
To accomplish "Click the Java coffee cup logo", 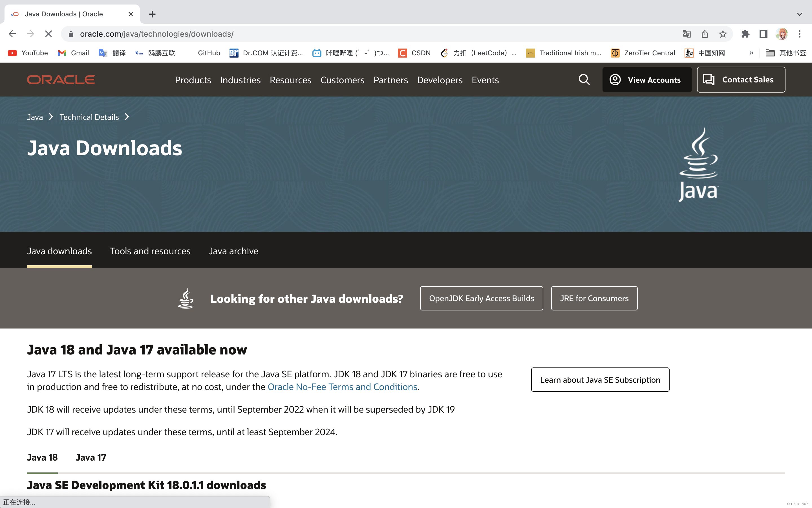I will (699, 164).
